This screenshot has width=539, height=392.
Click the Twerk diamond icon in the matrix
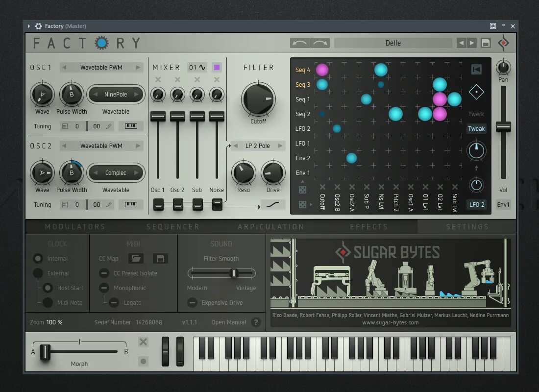click(x=476, y=92)
